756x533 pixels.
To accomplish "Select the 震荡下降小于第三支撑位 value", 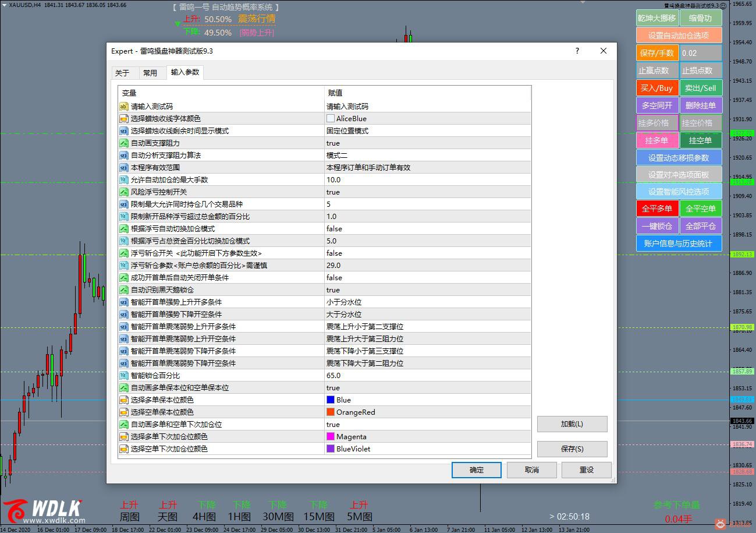I will (x=428, y=351).
